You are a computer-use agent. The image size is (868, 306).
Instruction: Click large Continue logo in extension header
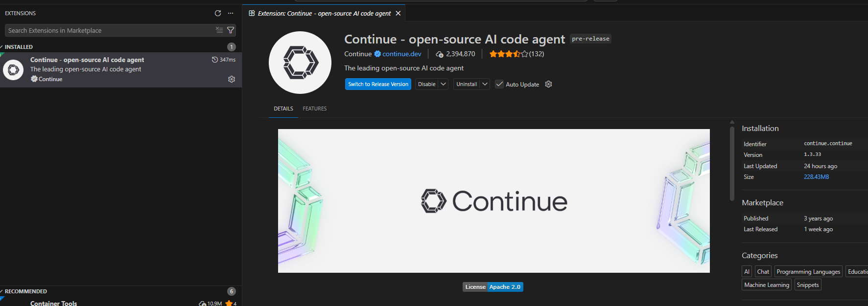click(300, 63)
